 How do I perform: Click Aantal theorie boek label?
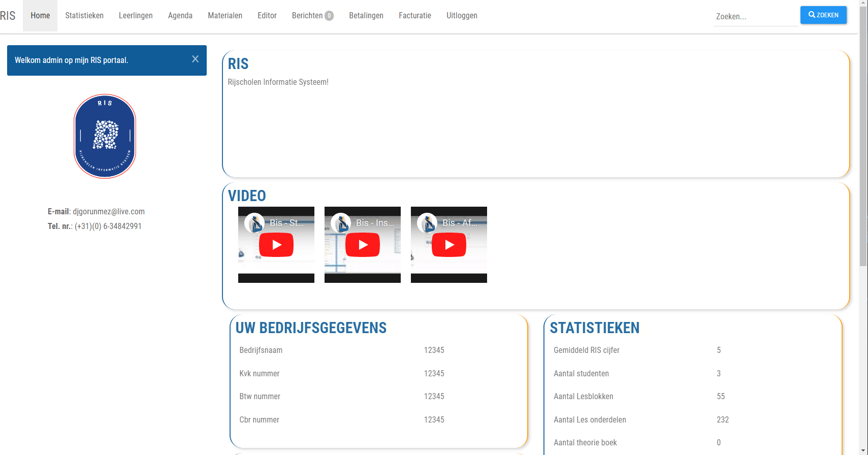pyautogui.click(x=585, y=443)
